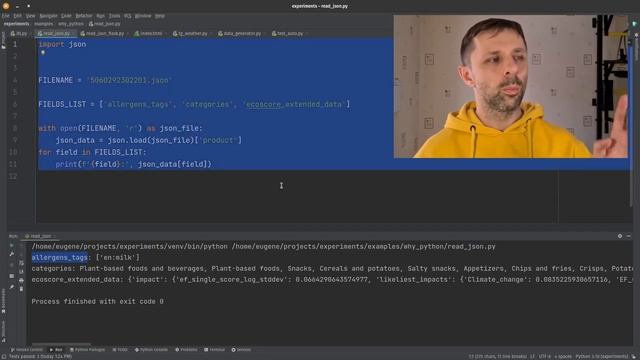The image size is (640, 360).
Task: Click the line separator LF status widget
Action: pyautogui.click(x=532, y=357)
